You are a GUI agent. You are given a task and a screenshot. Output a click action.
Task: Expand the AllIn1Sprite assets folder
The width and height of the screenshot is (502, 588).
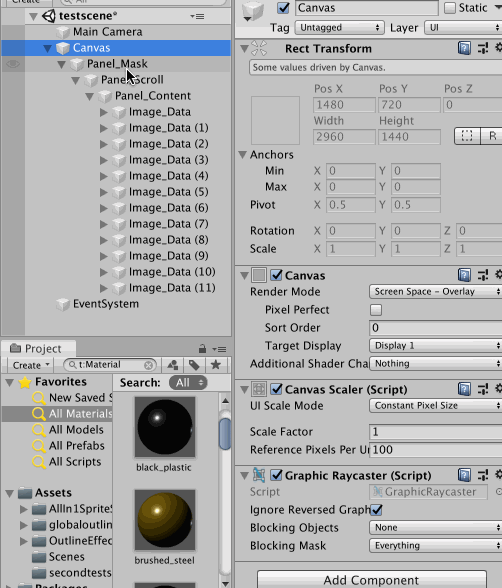24,509
